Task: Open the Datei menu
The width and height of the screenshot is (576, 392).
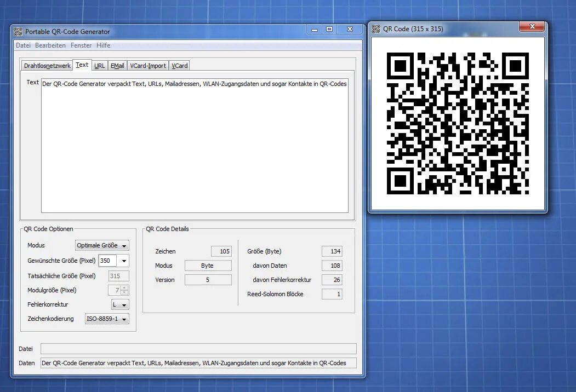Action: coord(23,45)
